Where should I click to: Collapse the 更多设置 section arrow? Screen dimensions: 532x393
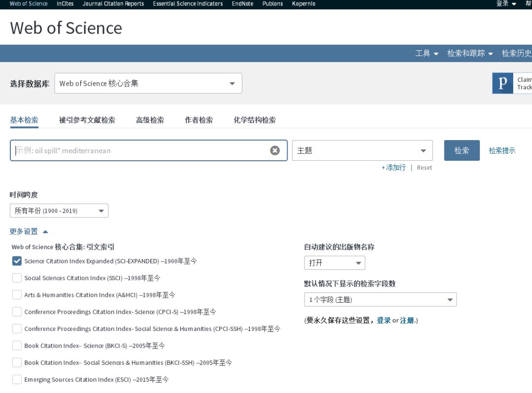45,231
